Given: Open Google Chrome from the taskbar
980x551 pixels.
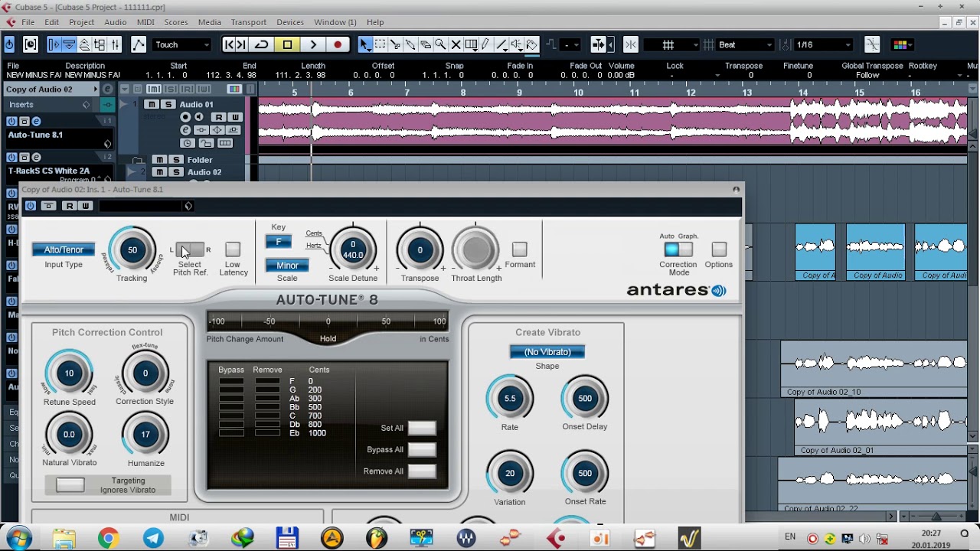Looking at the screenshot, I should tap(108, 538).
